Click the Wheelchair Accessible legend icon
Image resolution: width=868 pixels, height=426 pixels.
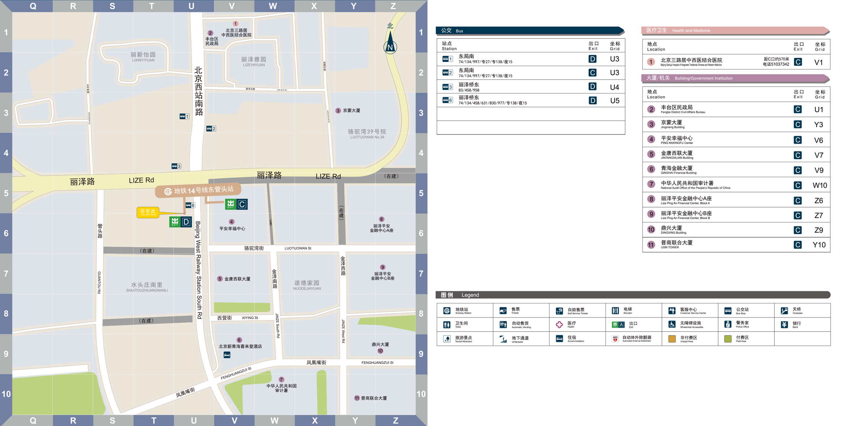[672, 325]
